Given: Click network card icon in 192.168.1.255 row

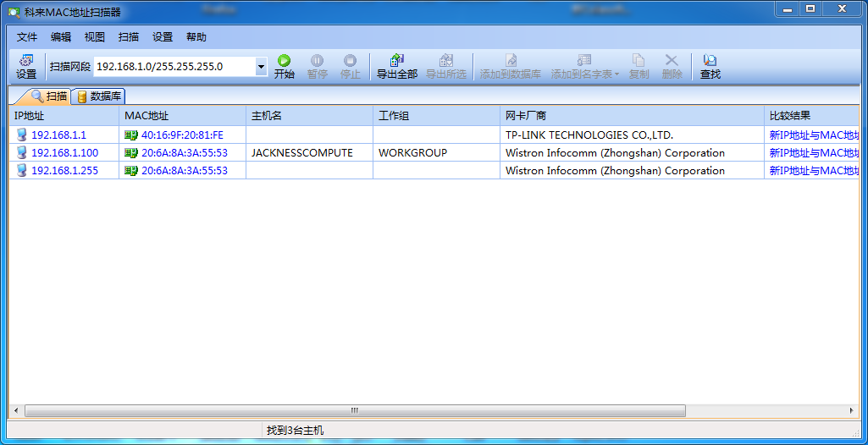Looking at the screenshot, I should click(131, 170).
